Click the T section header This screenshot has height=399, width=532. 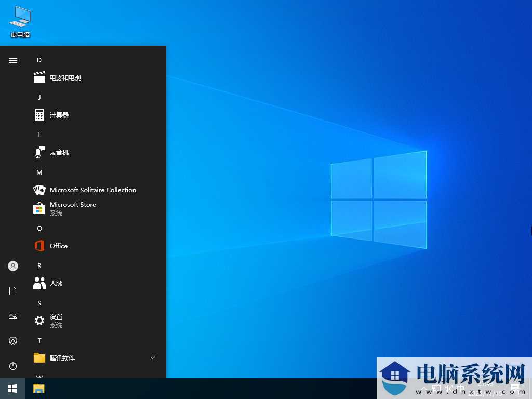pyautogui.click(x=39, y=340)
